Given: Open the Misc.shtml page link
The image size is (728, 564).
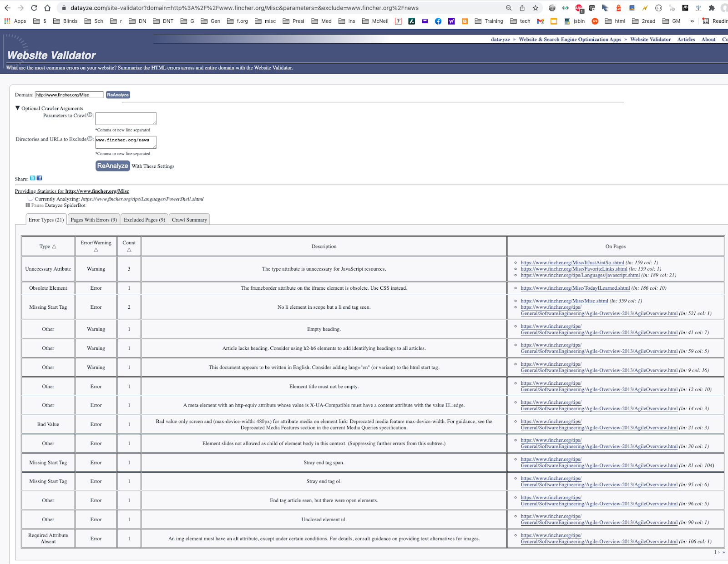Looking at the screenshot, I should pyautogui.click(x=564, y=301).
